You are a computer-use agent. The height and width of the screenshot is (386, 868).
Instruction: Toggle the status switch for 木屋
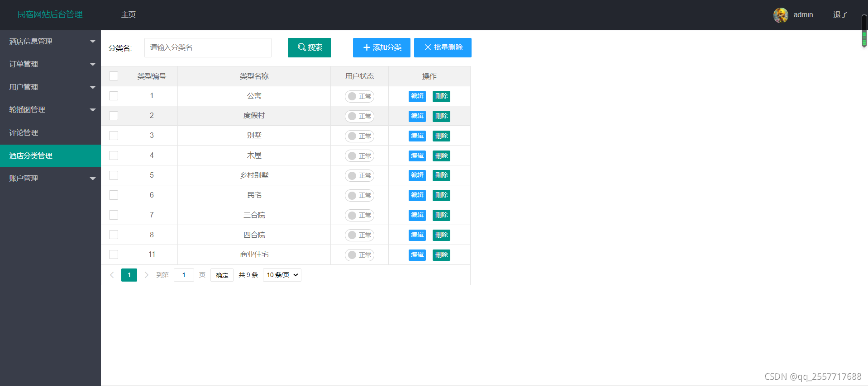tap(359, 156)
